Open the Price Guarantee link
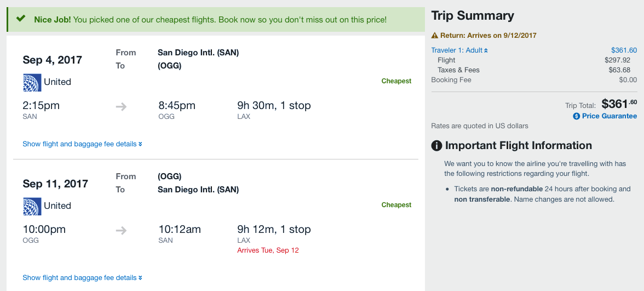 point(609,116)
